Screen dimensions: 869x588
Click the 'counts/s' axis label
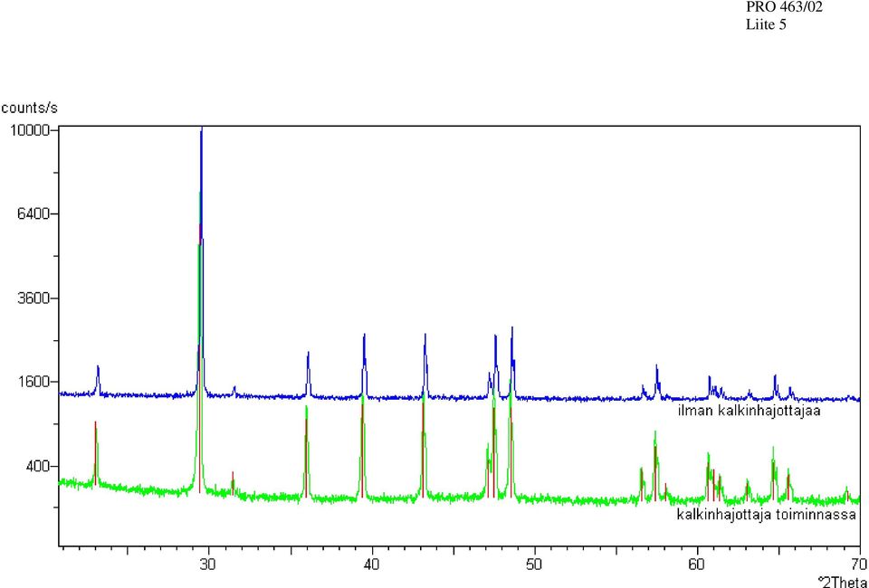pyautogui.click(x=29, y=108)
